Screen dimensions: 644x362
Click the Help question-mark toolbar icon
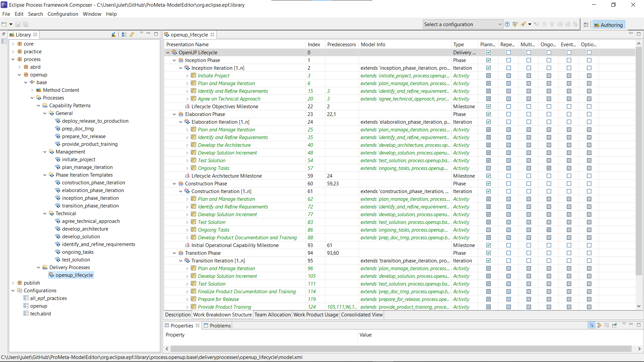pyautogui.click(x=507, y=24)
